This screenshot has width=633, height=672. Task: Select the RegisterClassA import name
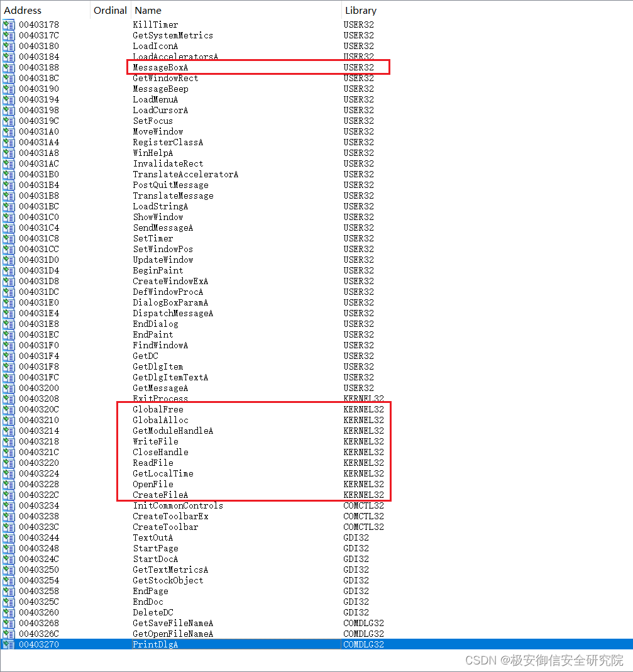pyautogui.click(x=168, y=142)
